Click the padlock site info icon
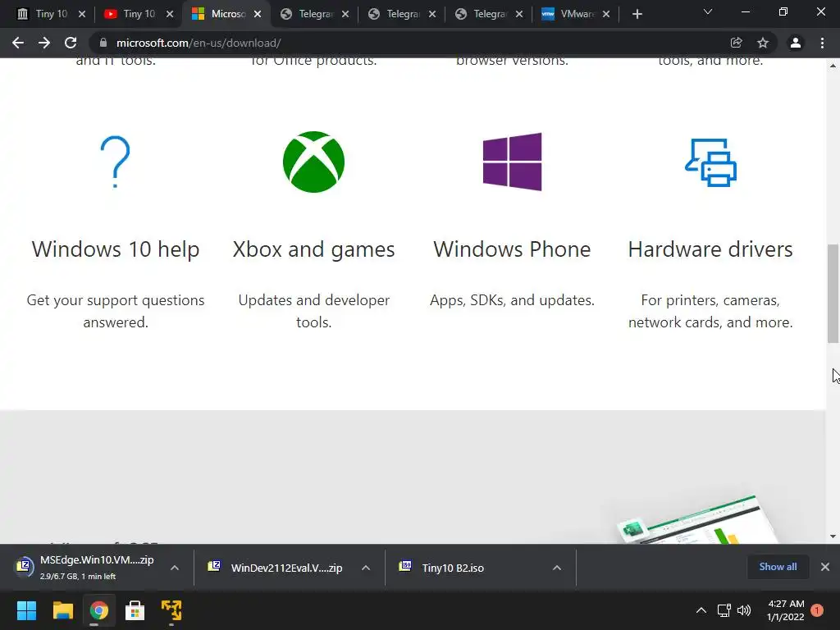This screenshot has height=630, width=840. click(103, 43)
